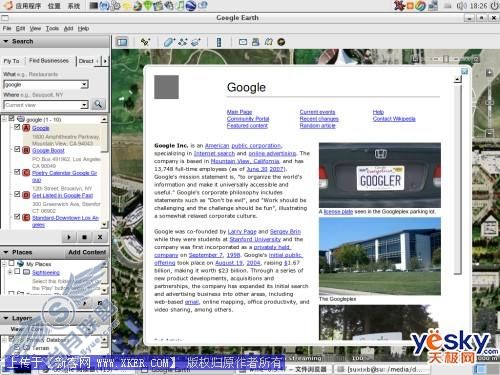This screenshot has width=500, height=375.
Task: Collapse the google (1 - 10) results tree node
Action: [4, 119]
